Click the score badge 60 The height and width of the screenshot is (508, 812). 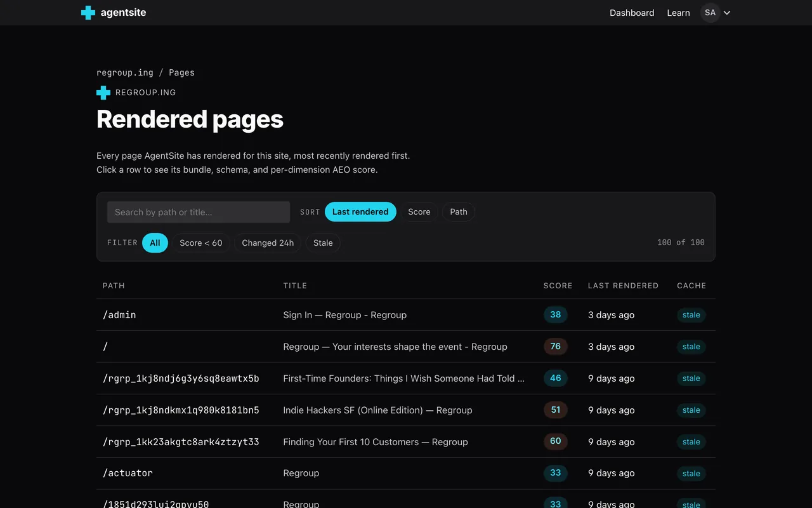pos(556,441)
